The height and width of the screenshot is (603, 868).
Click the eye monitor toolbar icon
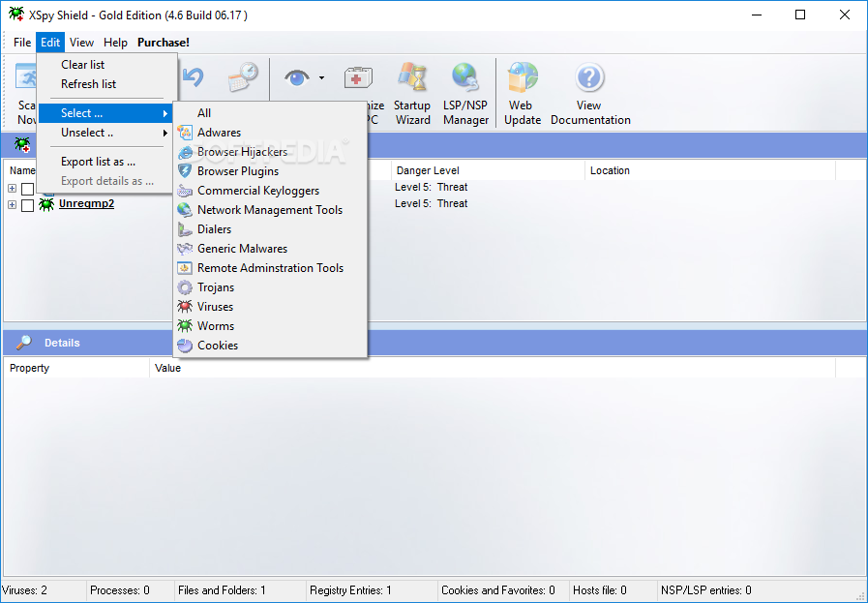pos(297,77)
